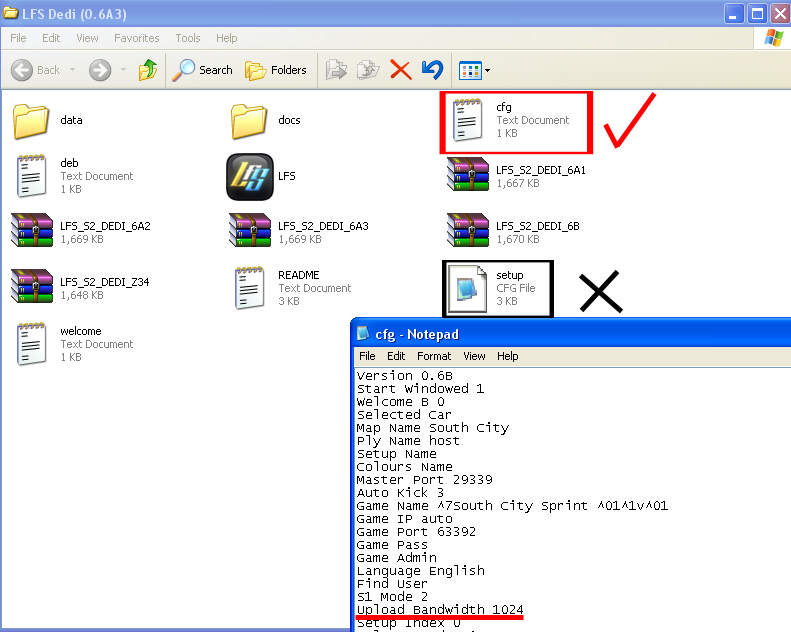Open the Views toolbar button
This screenshot has width=791, height=632.
coord(470,71)
